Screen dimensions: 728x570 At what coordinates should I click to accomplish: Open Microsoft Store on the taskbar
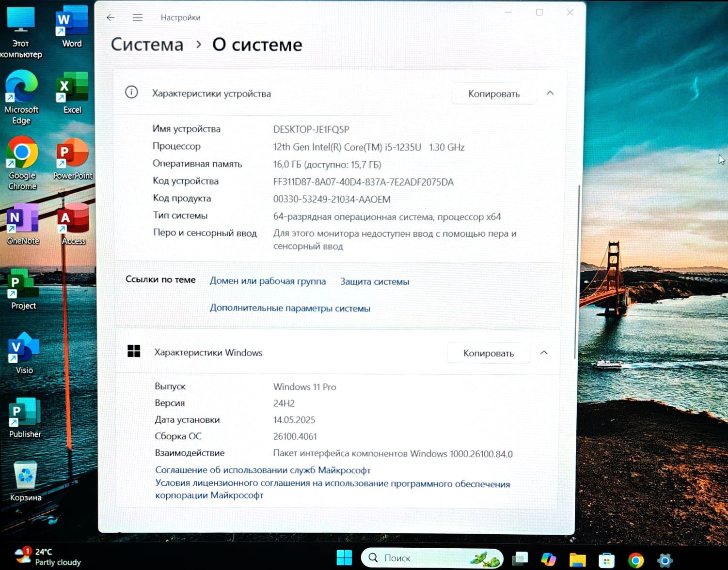pos(606,560)
